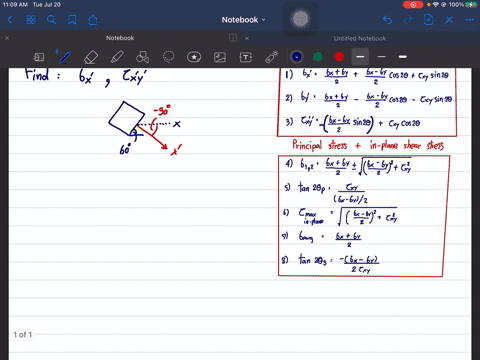Choose the dark blue pen color
Screen dimensions: 480x360
(297, 57)
